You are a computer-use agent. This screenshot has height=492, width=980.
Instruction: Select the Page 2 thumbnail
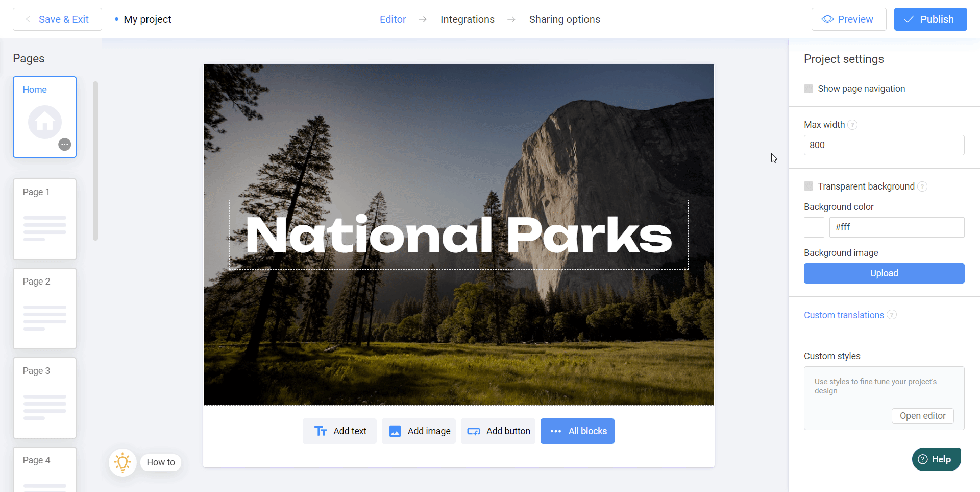coord(45,309)
